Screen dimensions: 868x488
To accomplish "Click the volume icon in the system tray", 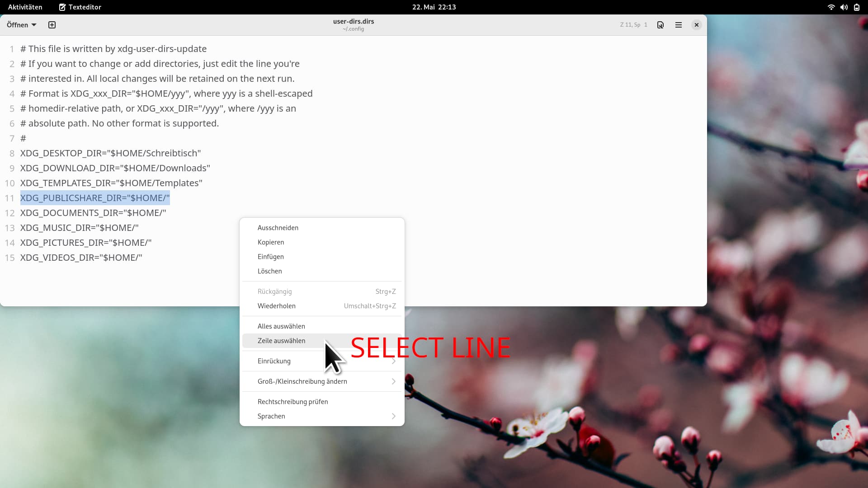I will 844,7.
